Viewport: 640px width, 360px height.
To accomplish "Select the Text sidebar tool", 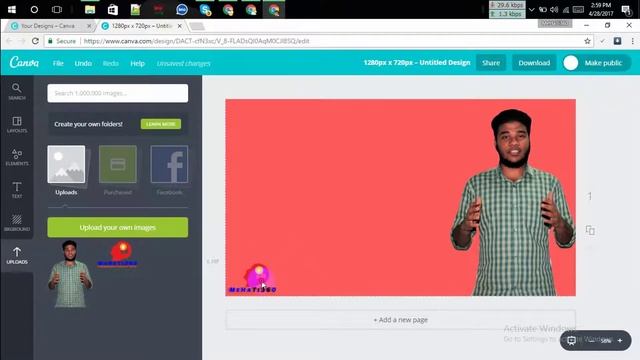I will [x=17, y=190].
